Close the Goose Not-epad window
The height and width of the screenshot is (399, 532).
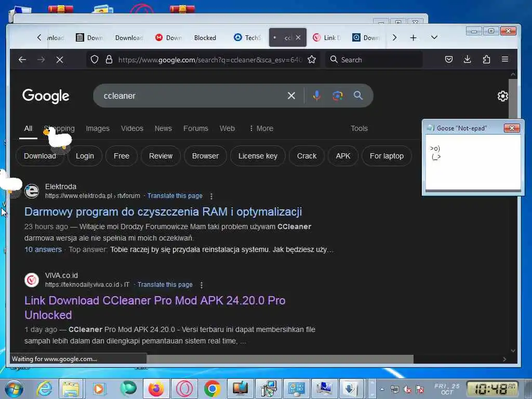pos(512,128)
